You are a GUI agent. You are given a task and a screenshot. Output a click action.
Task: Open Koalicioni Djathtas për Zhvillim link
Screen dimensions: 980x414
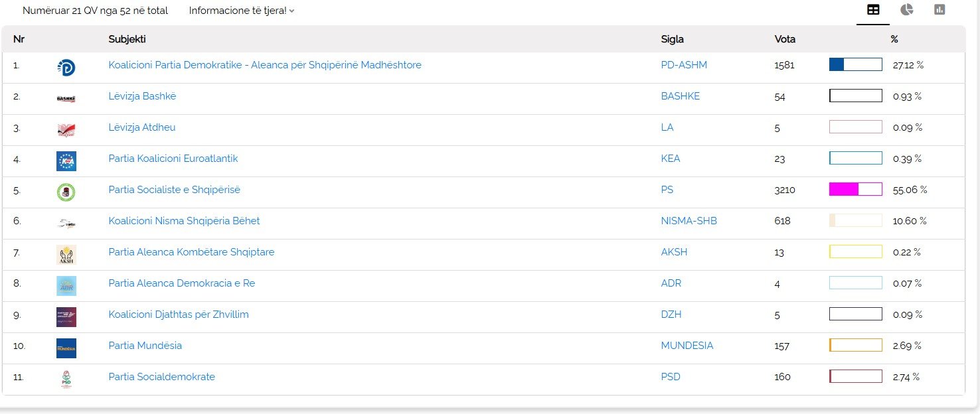click(x=179, y=314)
